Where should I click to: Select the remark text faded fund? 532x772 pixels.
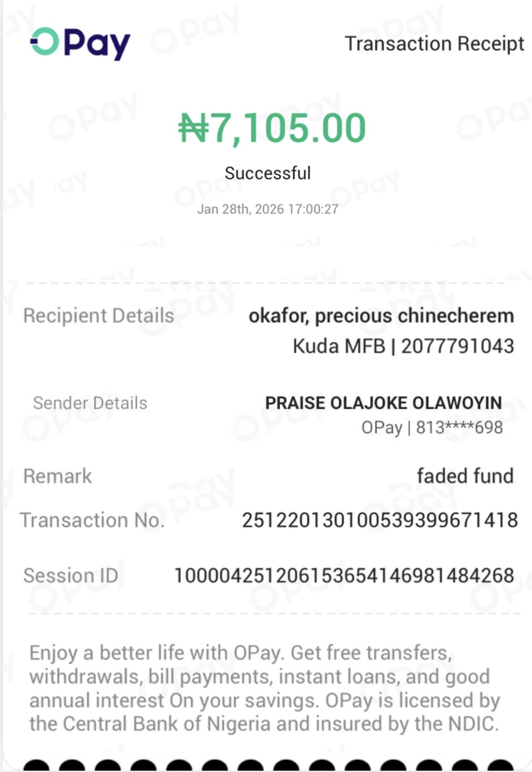click(465, 476)
